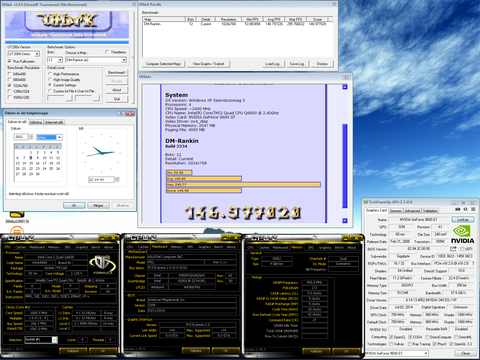The width and height of the screenshot is (480, 360).
Task: Click the Save Log button
Action: (297, 64)
